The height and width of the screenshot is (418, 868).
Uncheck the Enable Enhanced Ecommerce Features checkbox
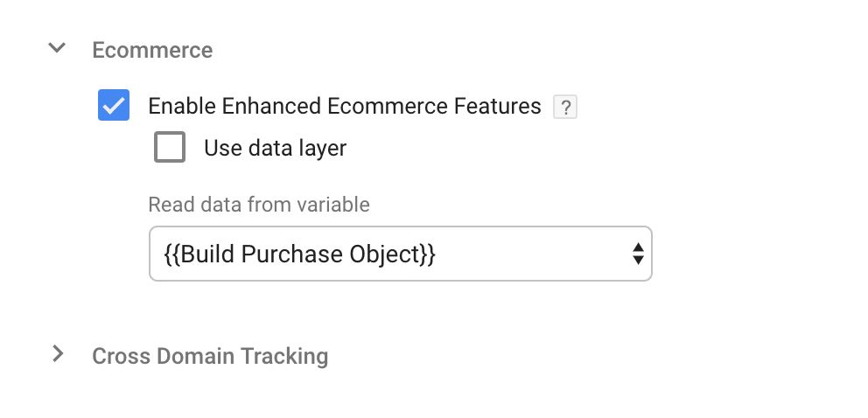pos(114,105)
